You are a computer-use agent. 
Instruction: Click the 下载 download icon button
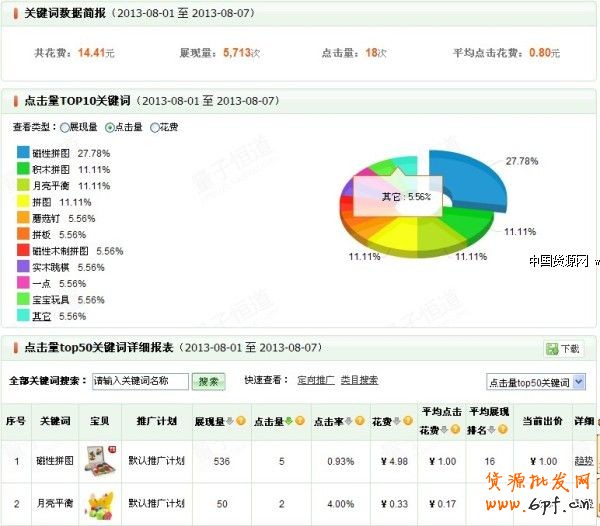[563, 349]
